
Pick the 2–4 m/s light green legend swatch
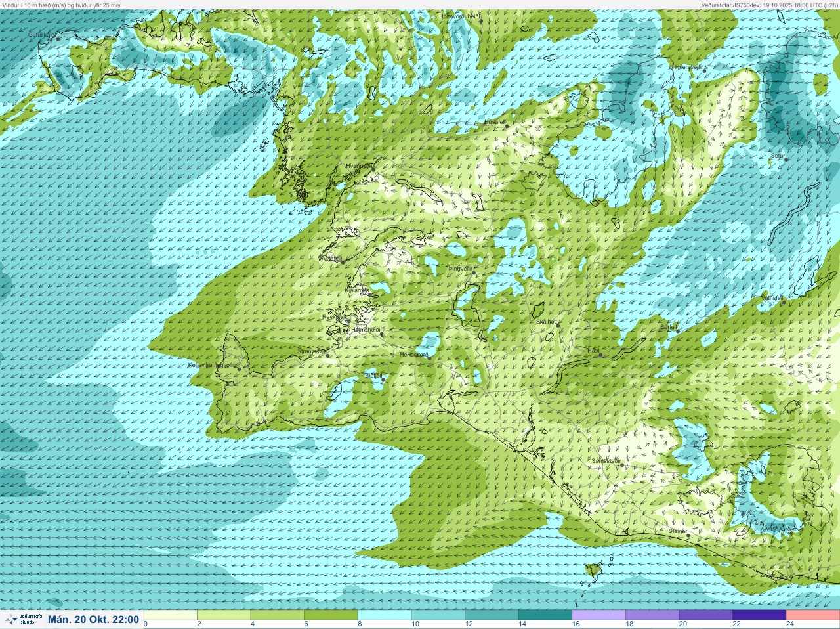point(224,615)
